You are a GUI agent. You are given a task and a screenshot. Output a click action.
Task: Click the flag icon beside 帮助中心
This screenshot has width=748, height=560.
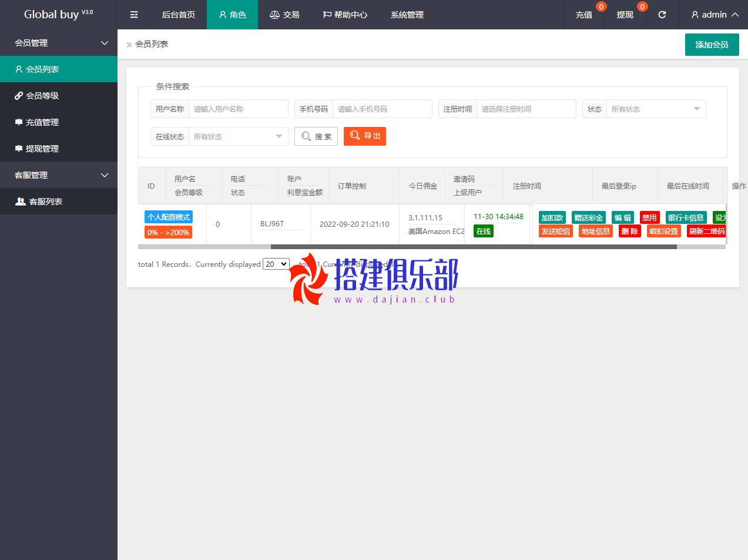point(327,15)
